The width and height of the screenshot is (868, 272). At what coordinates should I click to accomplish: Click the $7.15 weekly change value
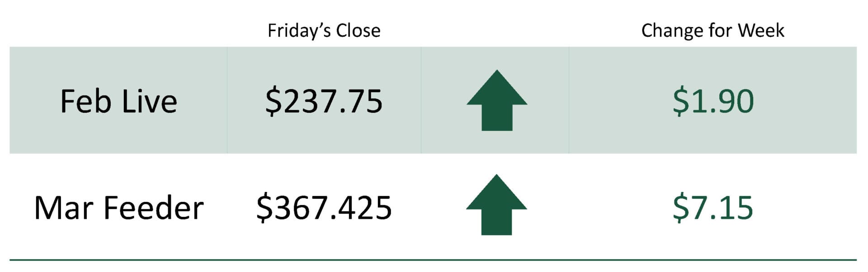pos(713,208)
